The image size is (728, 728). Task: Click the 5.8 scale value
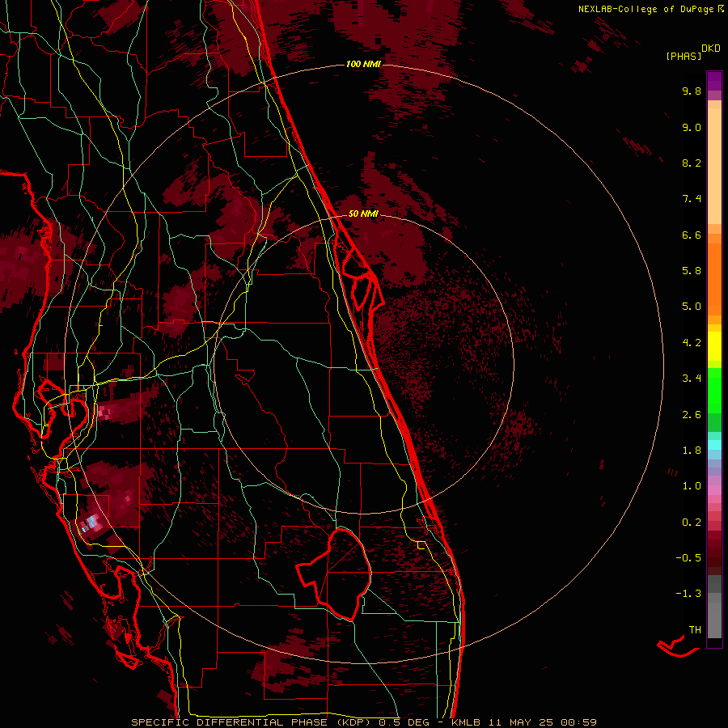[x=692, y=271]
